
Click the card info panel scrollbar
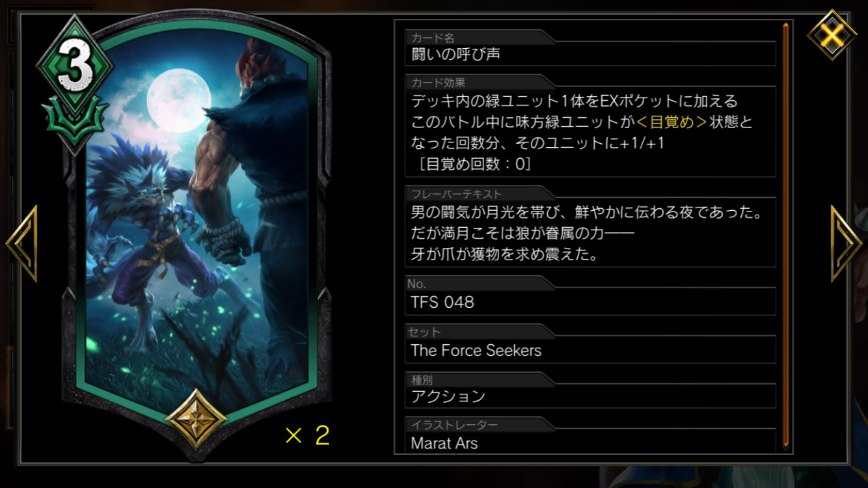786,236
